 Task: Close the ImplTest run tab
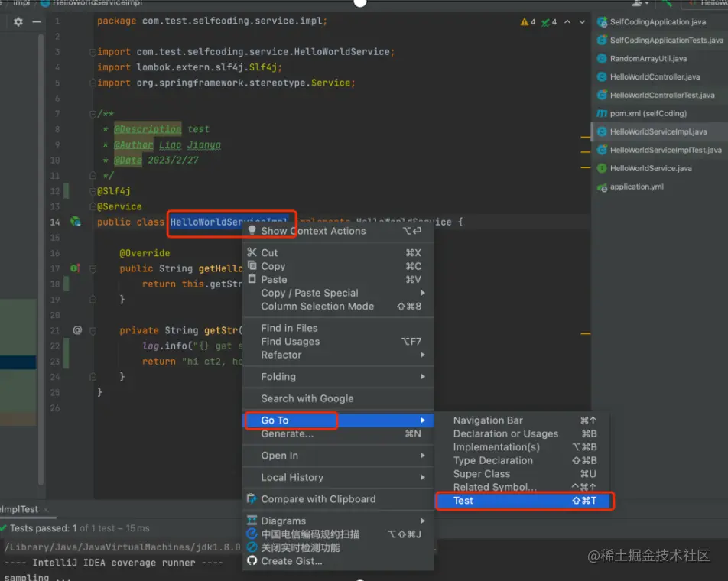click(x=46, y=510)
